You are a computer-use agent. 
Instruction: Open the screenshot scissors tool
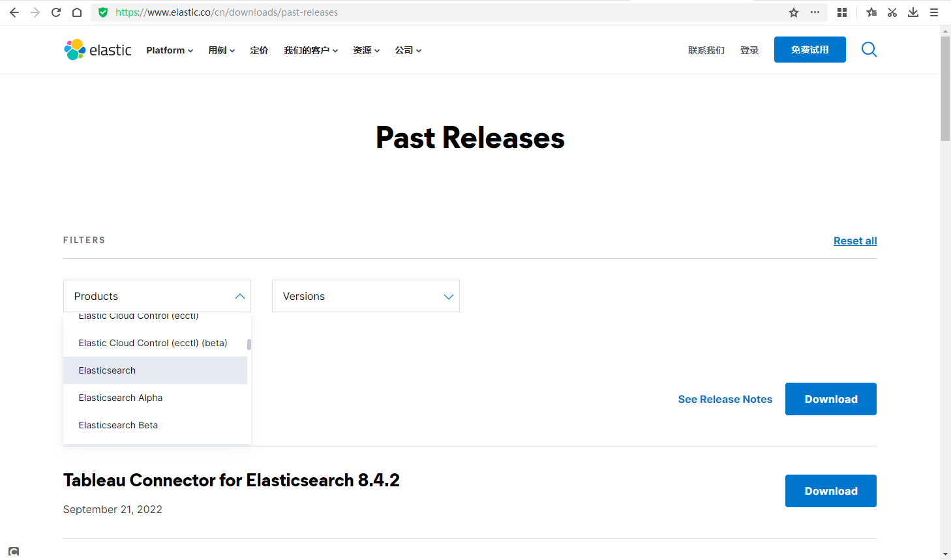point(892,12)
